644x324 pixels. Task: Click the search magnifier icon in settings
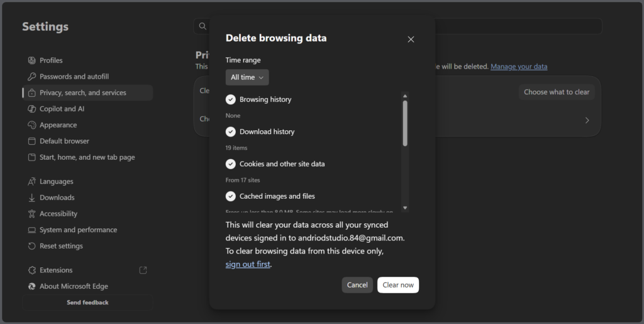(x=203, y=26)
